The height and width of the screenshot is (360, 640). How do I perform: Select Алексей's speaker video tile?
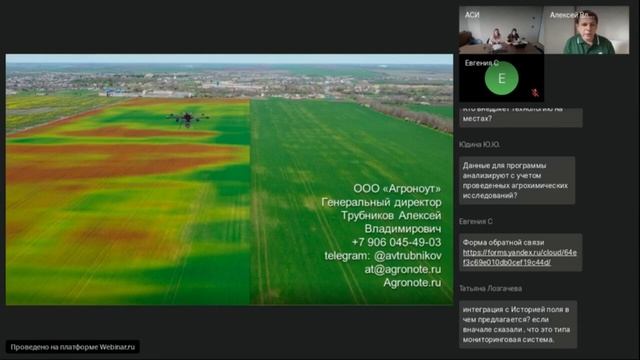(x=587, y=30)
